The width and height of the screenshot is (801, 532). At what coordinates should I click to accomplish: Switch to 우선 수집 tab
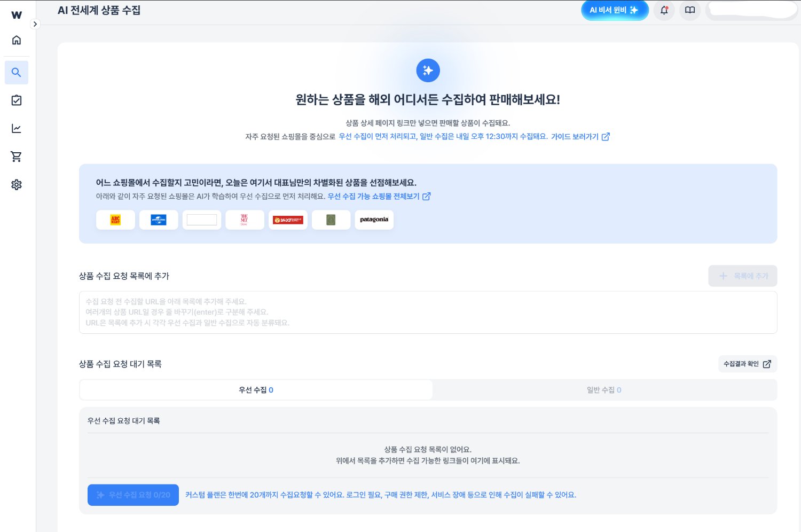(x=256, y=390)
